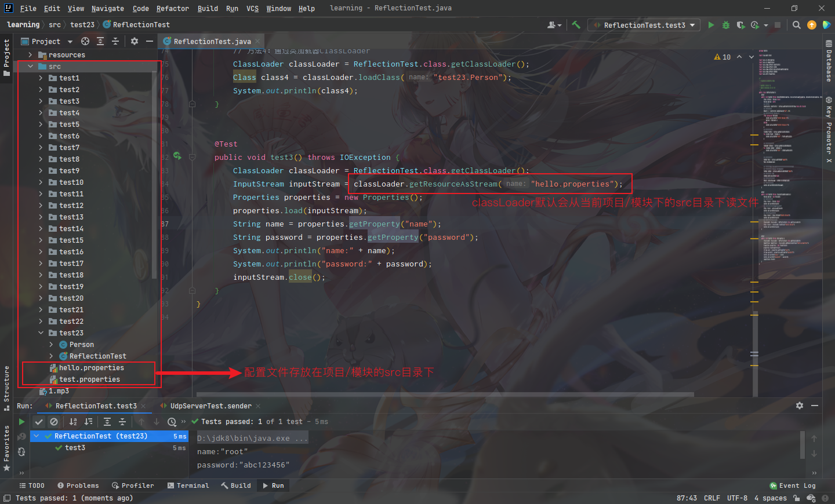Switch to UdpServerTest.sender run tab
The width and height of the screenshot is (835, 504).
pyautogui.click(x=210, y=406)
